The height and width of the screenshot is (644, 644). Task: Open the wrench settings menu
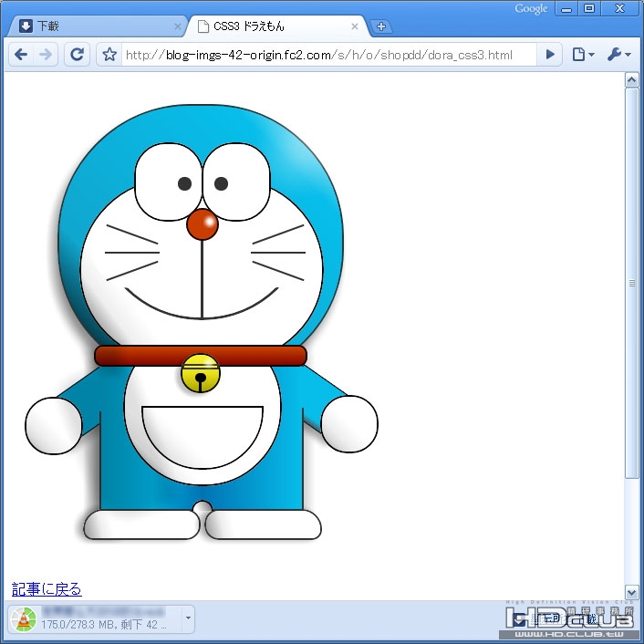tap(618, 54)
